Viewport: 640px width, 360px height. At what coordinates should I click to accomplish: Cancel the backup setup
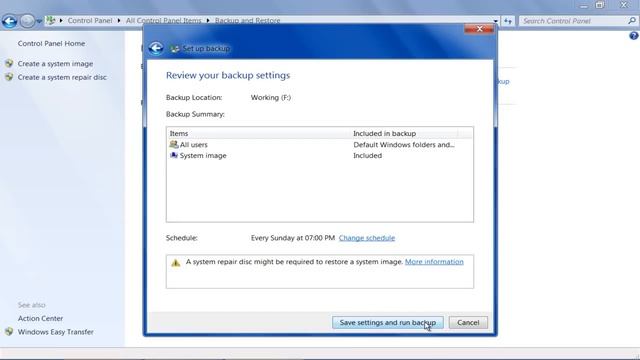point(468,322)
